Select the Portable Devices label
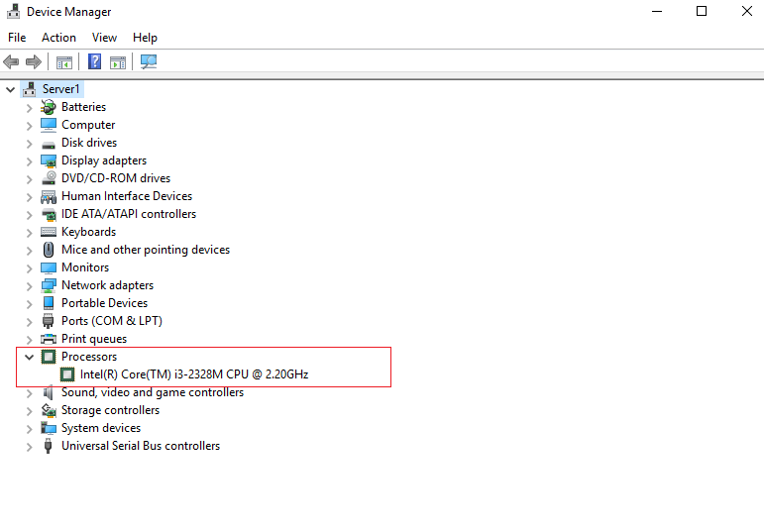 104,303
